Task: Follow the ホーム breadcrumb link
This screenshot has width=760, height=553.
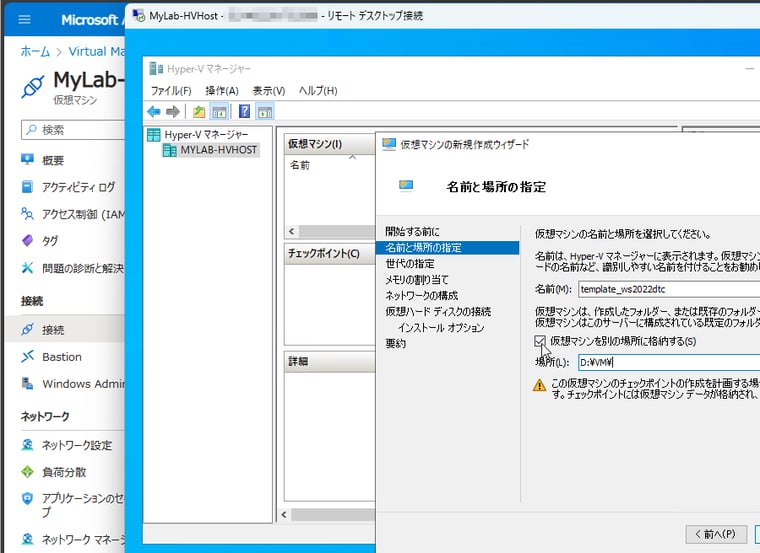Action: pyautogui.click(x=35, y=51)
